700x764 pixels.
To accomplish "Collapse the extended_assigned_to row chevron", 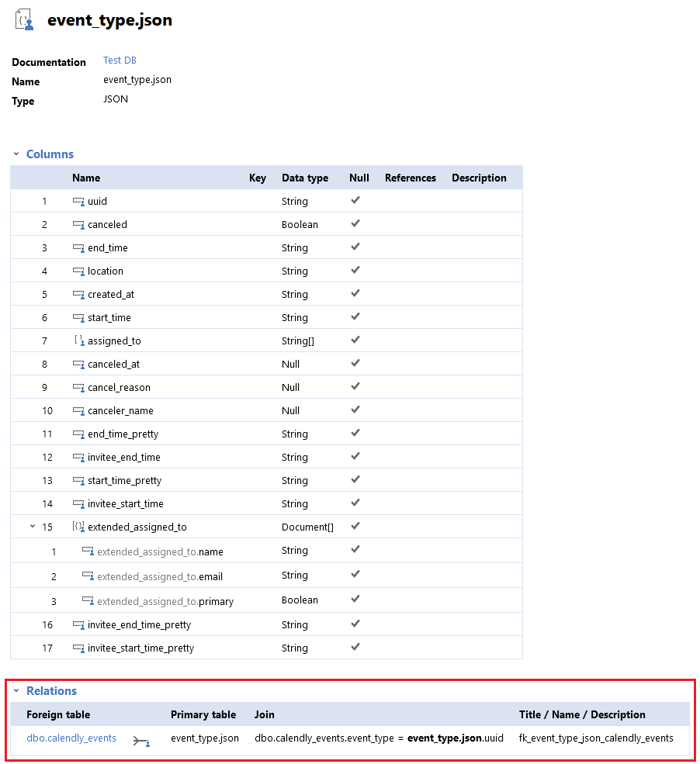I will click(x=33, y=527).
